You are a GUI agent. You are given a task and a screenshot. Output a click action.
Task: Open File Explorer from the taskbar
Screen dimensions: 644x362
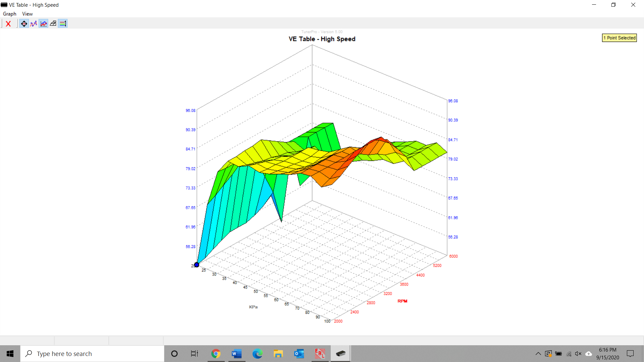278,354
